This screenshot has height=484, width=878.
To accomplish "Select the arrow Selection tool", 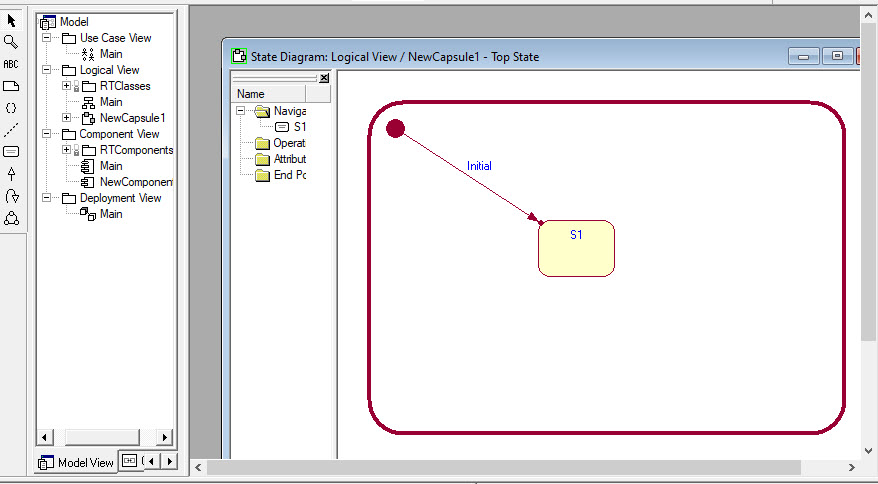I will click(11, 20).
